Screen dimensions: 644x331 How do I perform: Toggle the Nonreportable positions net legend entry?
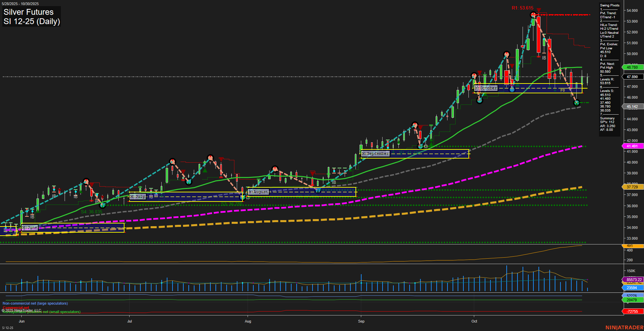[41, 312]
